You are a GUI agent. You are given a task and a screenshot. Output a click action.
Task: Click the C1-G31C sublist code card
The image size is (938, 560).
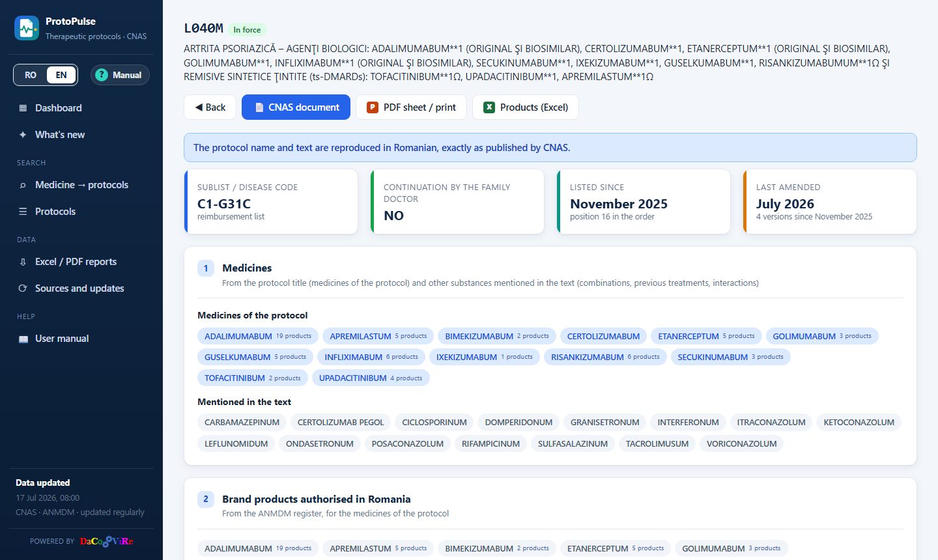click(271, 202)
